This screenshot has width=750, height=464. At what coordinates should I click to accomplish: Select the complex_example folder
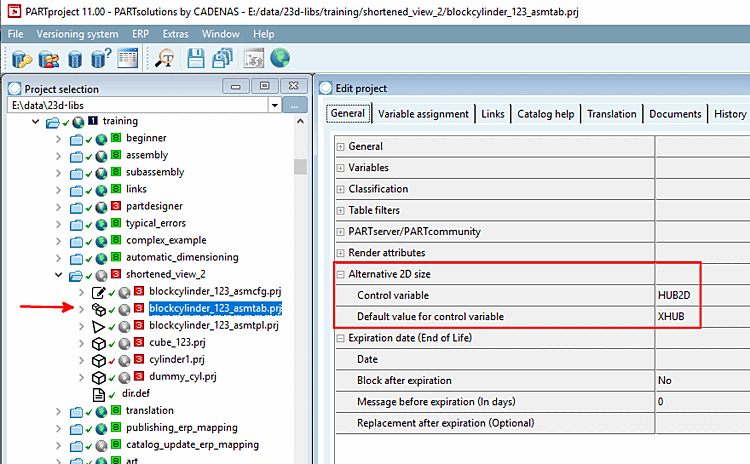(166, 240)
